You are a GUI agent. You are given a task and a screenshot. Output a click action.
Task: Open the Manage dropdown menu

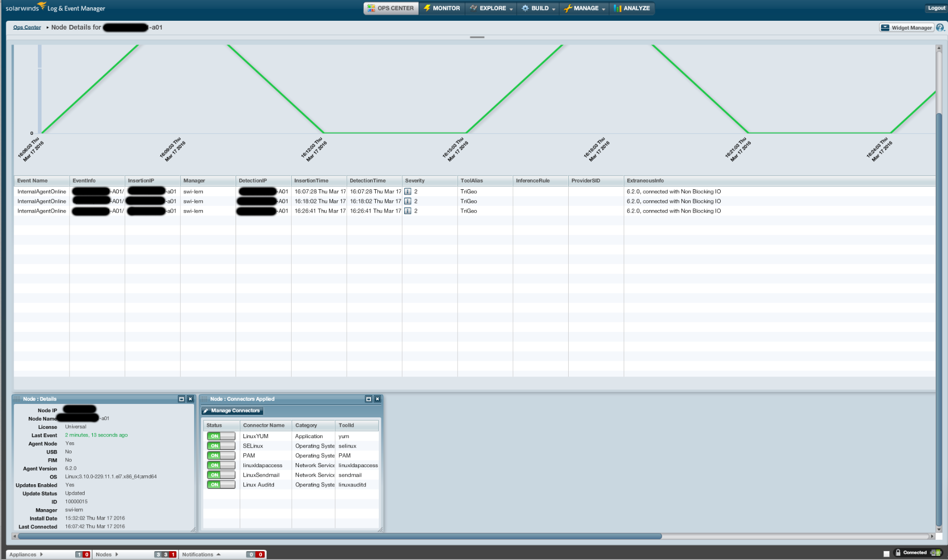pyautogui.click(x=585, y=8)
